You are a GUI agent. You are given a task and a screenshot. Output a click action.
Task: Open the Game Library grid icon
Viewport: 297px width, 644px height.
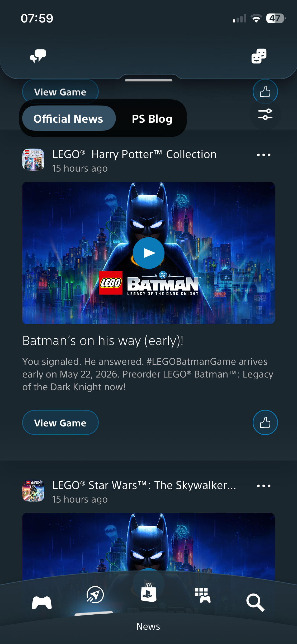point(202,595)
